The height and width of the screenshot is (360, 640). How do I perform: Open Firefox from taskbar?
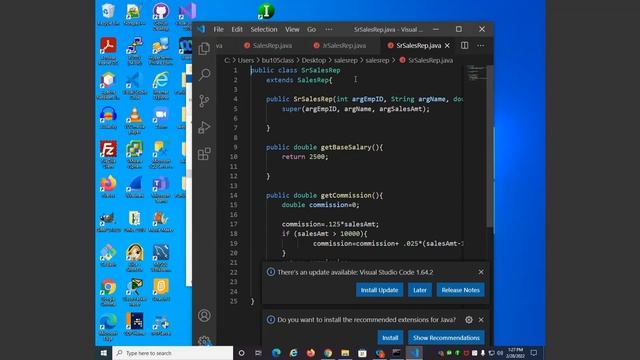311,353
